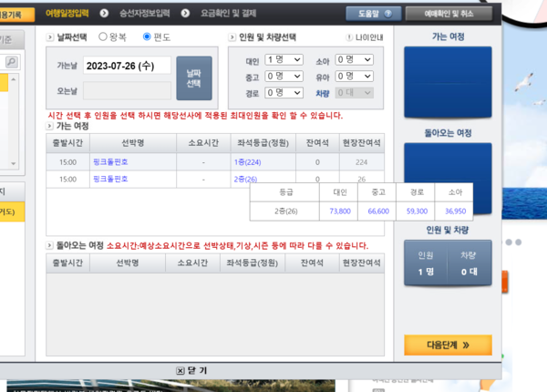Click the X icon beside 닫기

click(180, 371)
